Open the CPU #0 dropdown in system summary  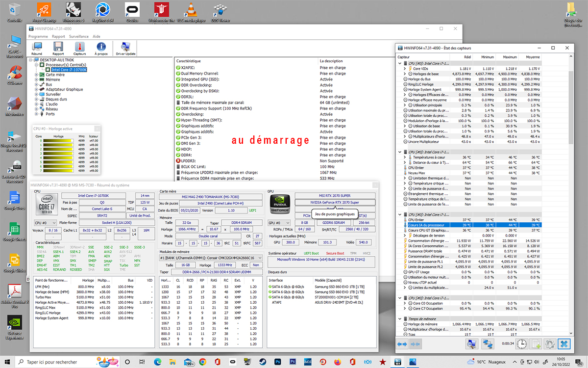click(x=46, y=222)
